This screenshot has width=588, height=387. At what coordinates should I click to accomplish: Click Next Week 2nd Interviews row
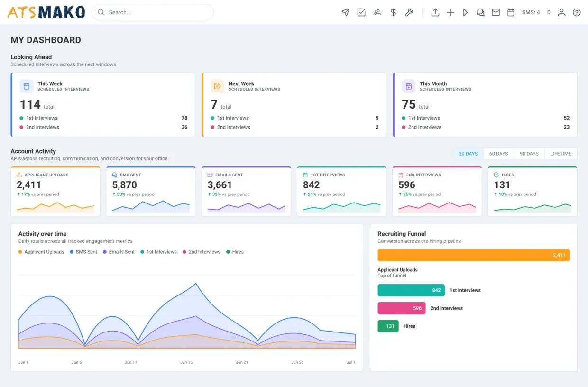(x=294, y=127)
